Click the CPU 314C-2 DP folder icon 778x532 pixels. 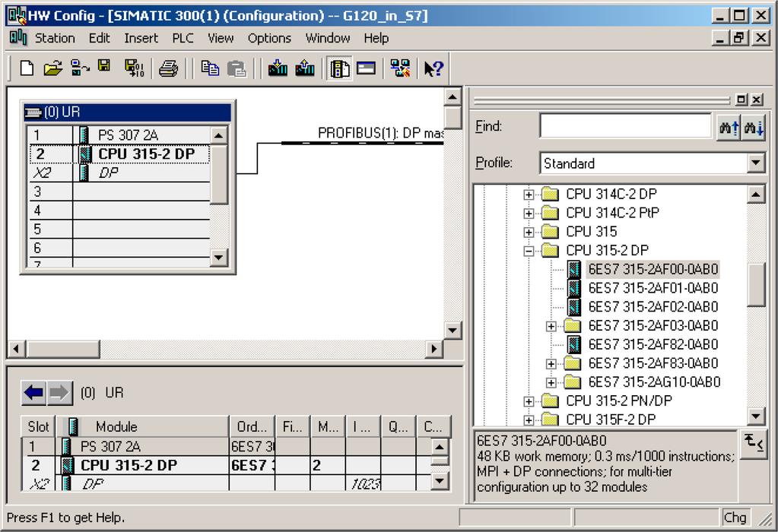click(x=550, y=194)
